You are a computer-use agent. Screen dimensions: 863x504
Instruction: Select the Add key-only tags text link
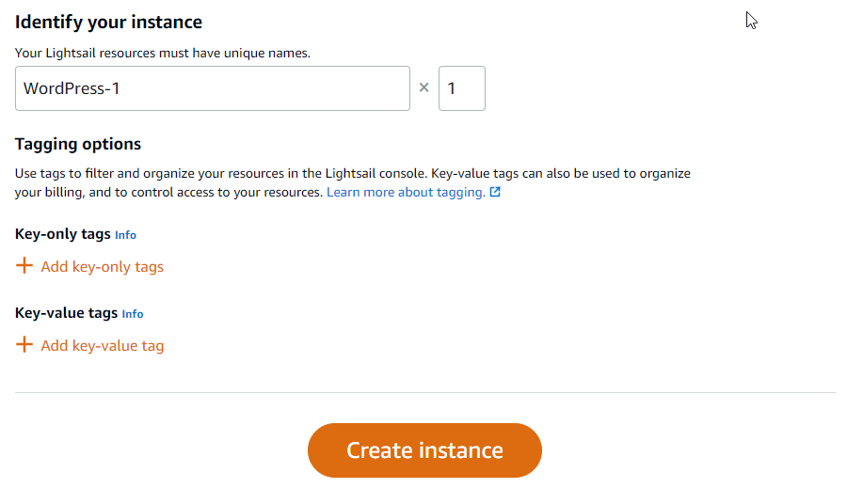click(103, 267)
